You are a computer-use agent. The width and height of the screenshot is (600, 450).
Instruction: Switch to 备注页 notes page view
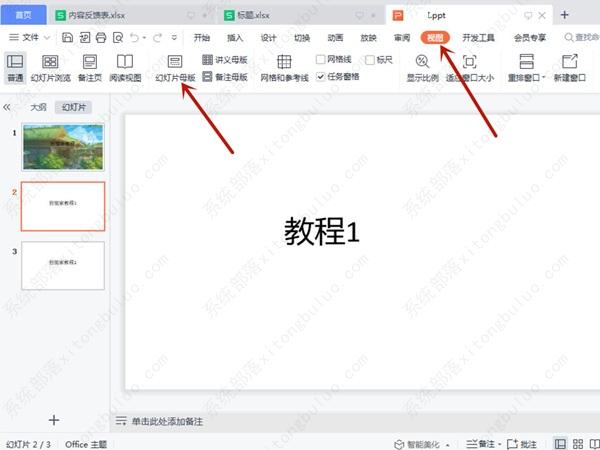[90, 68]
